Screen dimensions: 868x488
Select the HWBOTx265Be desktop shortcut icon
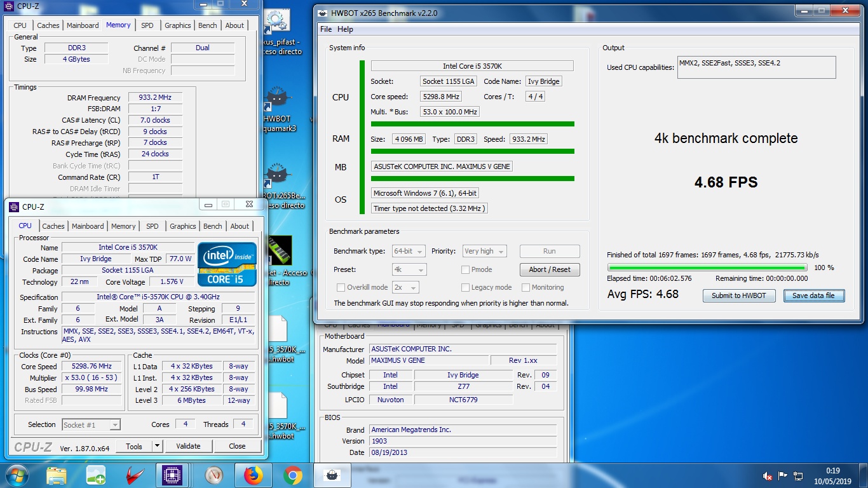pyautogui.click(x=277, y=176)
